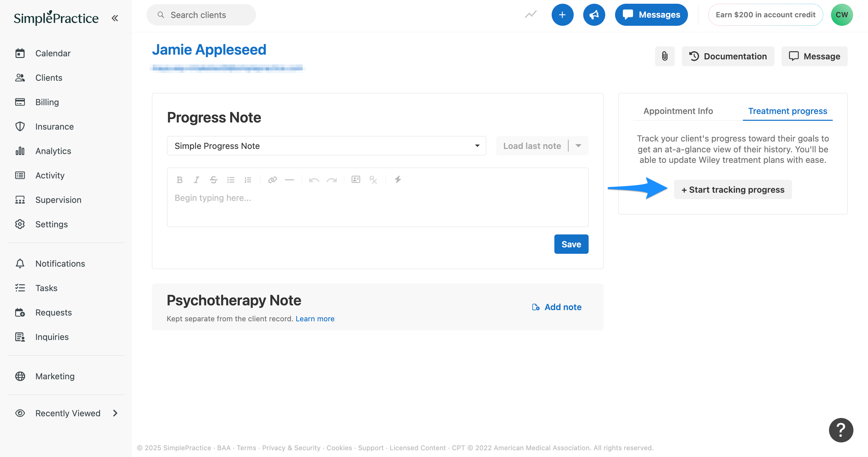This screenshot has width=868, height=457.
Task: Insert a horizontal rule
Action: (290, 180)
